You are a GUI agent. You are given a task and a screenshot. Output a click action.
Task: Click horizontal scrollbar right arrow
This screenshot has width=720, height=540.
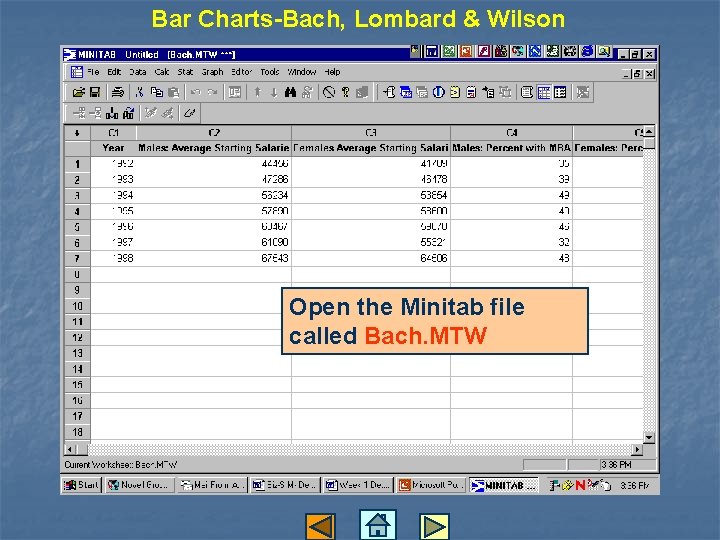(x=637, y=449)
